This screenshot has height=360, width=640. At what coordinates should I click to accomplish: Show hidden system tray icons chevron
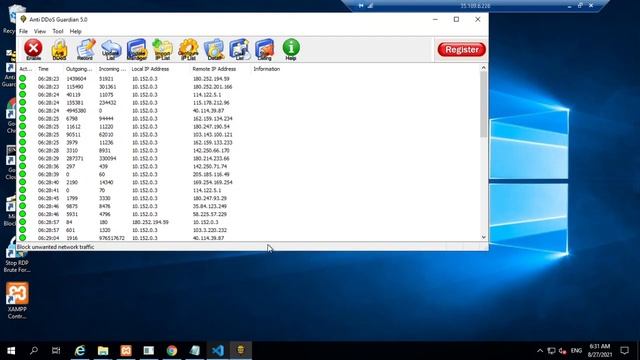pos(540,351)
